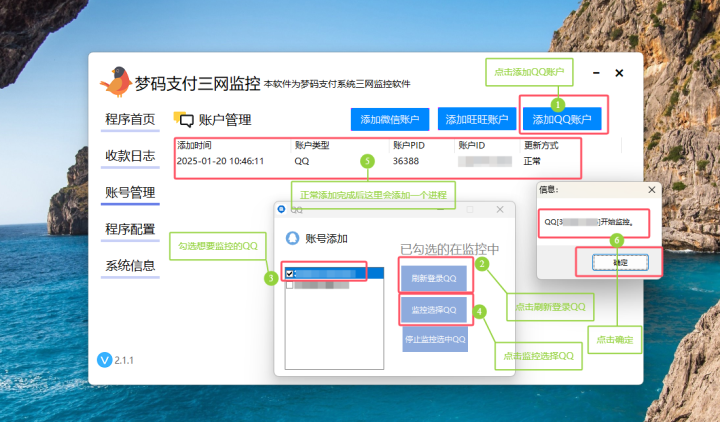Click the 开始监控 message in 信息 dialog
Screen dimensions: 720x422
(590, 222)
